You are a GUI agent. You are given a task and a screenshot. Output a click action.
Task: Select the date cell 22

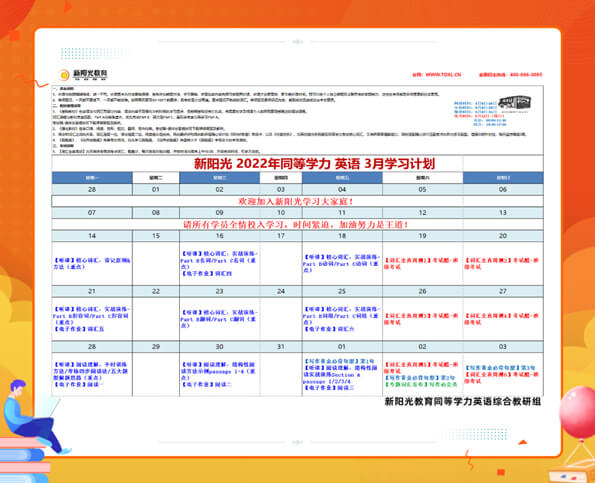tap(156, 291)
